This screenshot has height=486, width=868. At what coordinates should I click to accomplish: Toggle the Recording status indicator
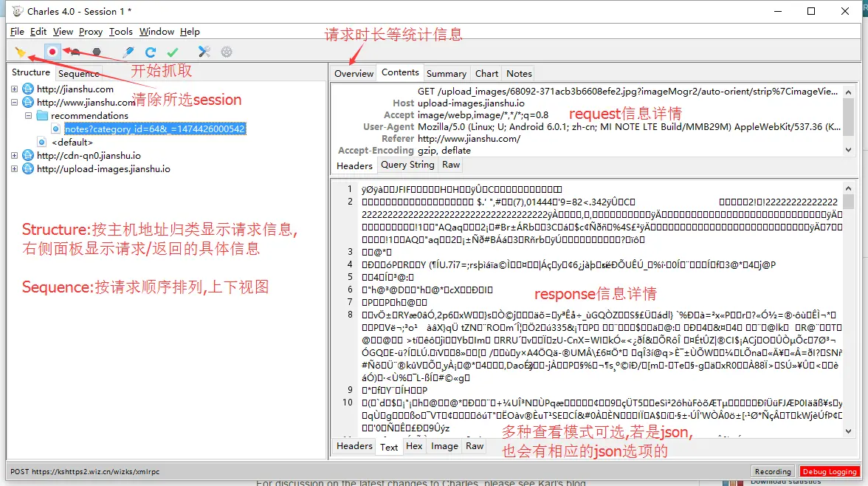click(772, 471)
